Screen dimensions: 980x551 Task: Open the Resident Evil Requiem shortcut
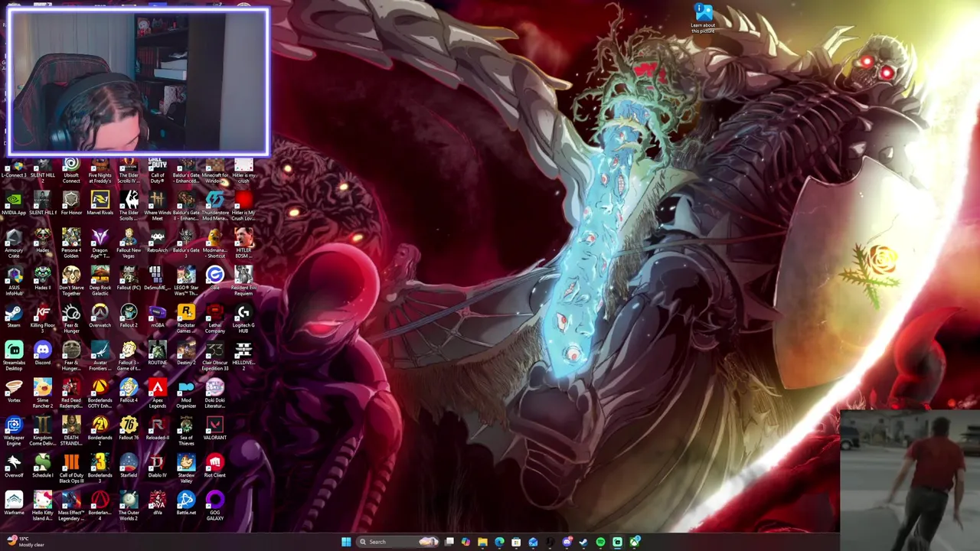(x=243, y=282)
